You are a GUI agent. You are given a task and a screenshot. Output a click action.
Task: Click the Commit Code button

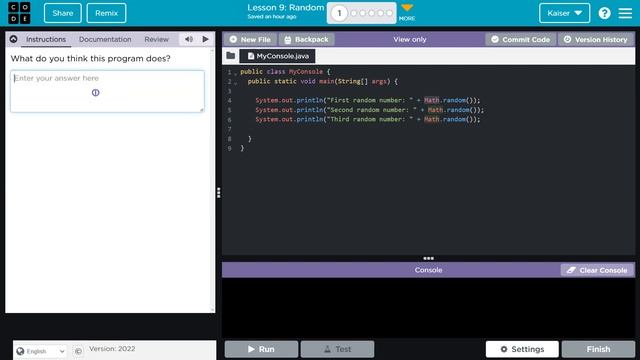point(520,40)
